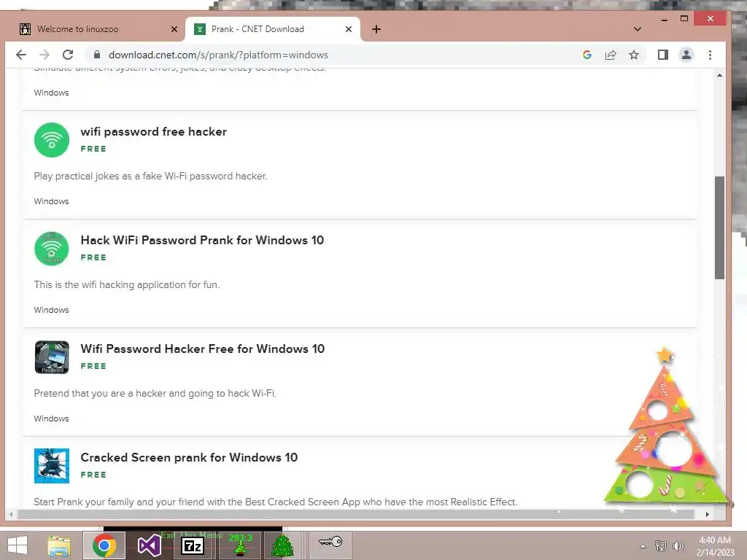Click FREE label under Cracked Screen prank
The width and height of the screenshot is (747, 560).
93,475
